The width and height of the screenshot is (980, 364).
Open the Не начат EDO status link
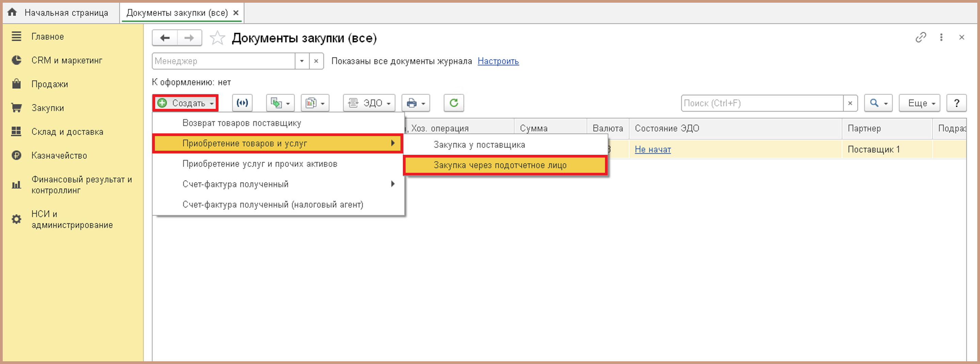pos(653,149)
